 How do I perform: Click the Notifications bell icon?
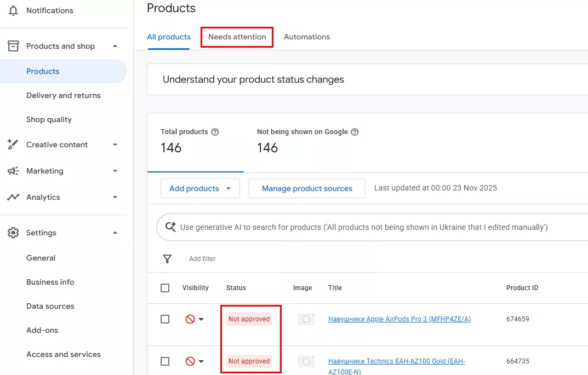[13, 10]
